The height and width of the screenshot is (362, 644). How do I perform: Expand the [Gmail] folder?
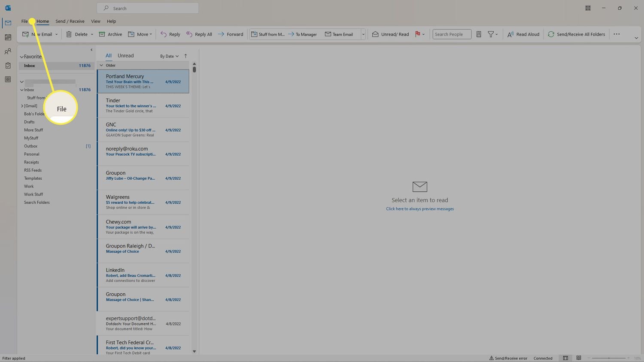pos(22,106)
